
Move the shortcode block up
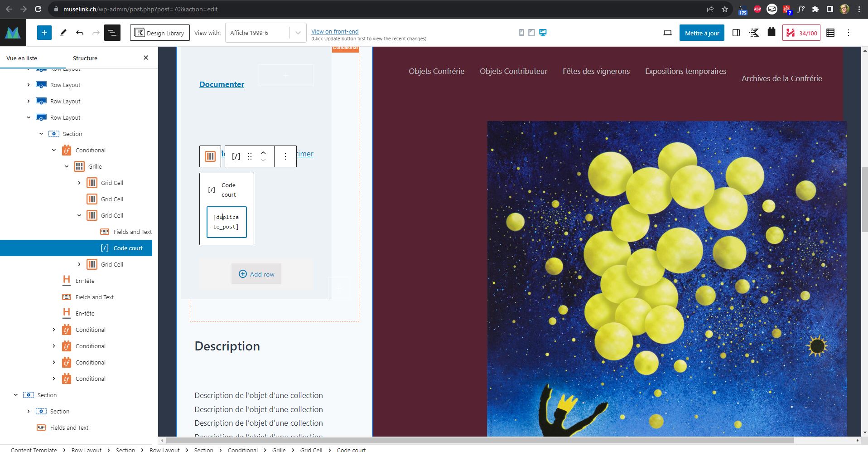(x=263, y=152)
